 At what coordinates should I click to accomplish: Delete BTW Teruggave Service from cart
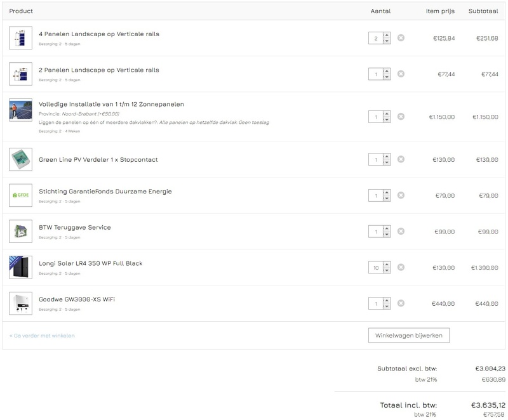tap(401, 232)
